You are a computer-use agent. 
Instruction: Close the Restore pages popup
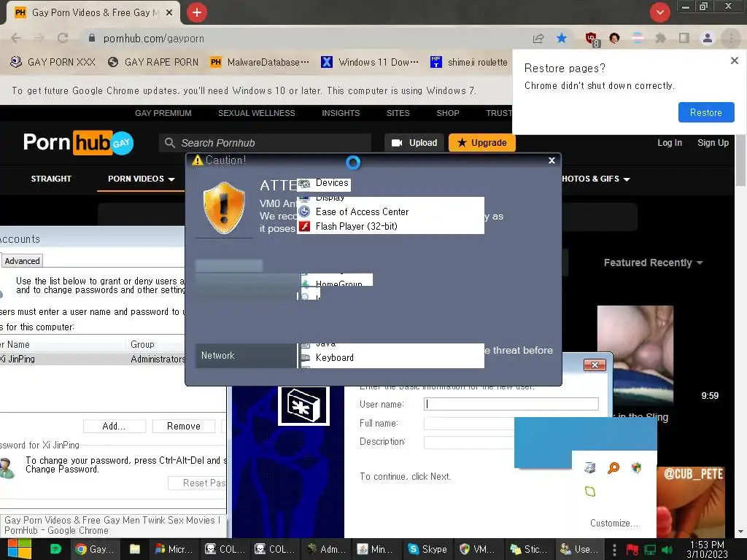coord(735,61)
